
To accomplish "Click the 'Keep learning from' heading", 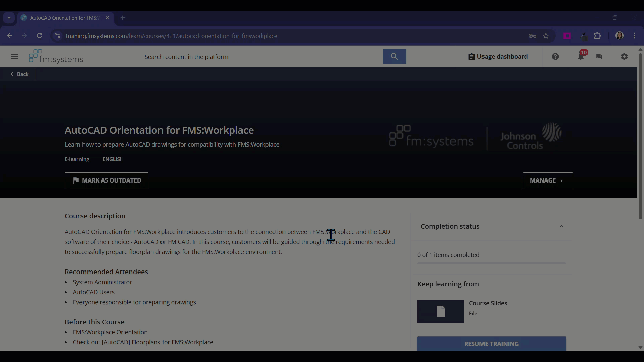I will [448, 284].
